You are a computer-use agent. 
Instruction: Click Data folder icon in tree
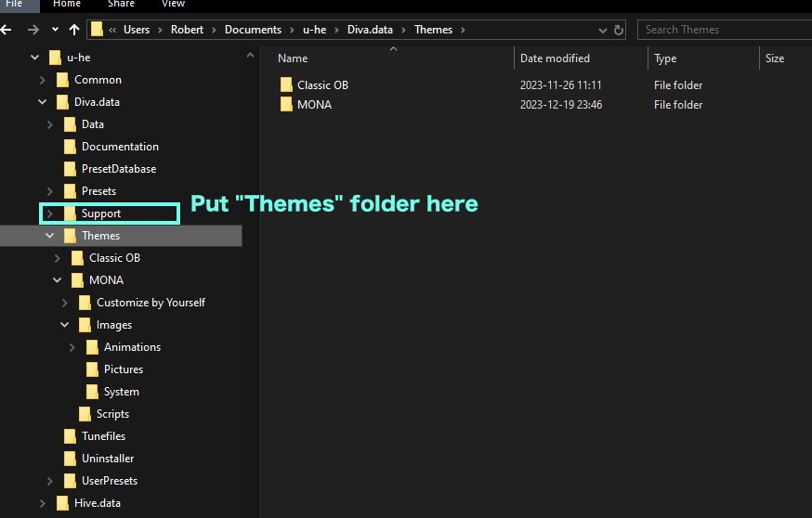(x=70, y=124)
